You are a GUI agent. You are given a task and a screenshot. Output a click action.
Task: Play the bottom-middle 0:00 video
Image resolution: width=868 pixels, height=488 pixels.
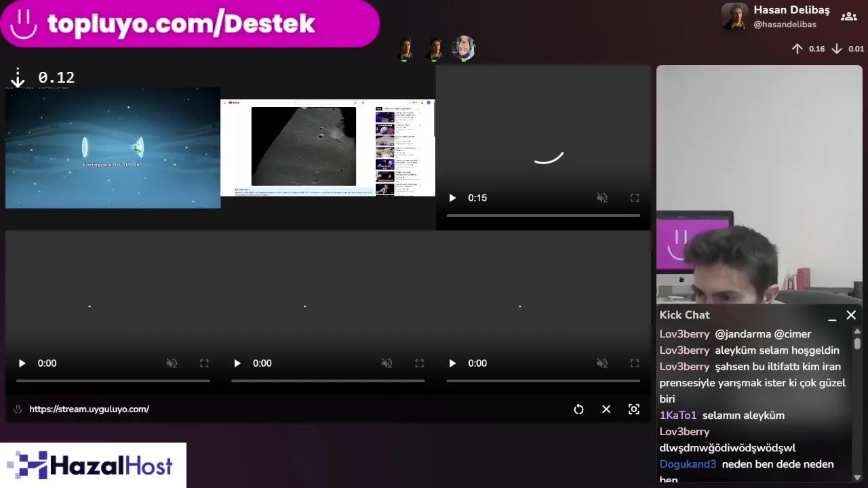click(x=237, y=363)
